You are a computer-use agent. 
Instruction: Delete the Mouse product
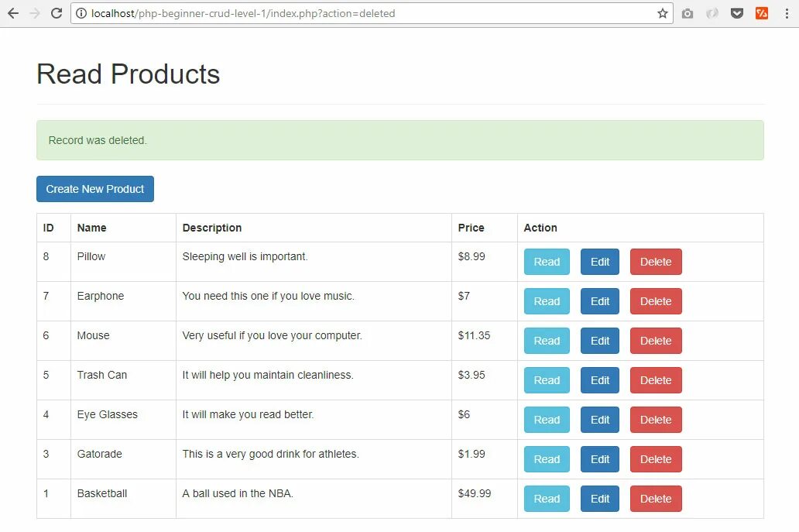(x=656, y=341)
